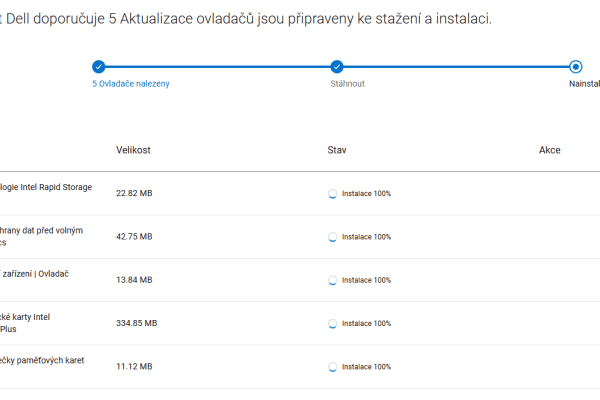Click the spinner in the 13.84 MB row
Viewport: 600px width, 400px height.
tap(333, 280)
